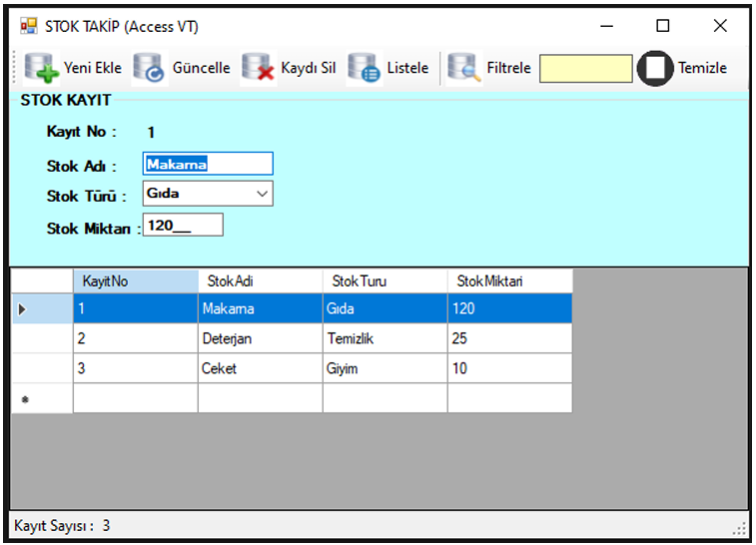Click the StokMiktari column header
The height and width of the screenshot is (545, 756).
pyautogui.click(x=509, y=281)
